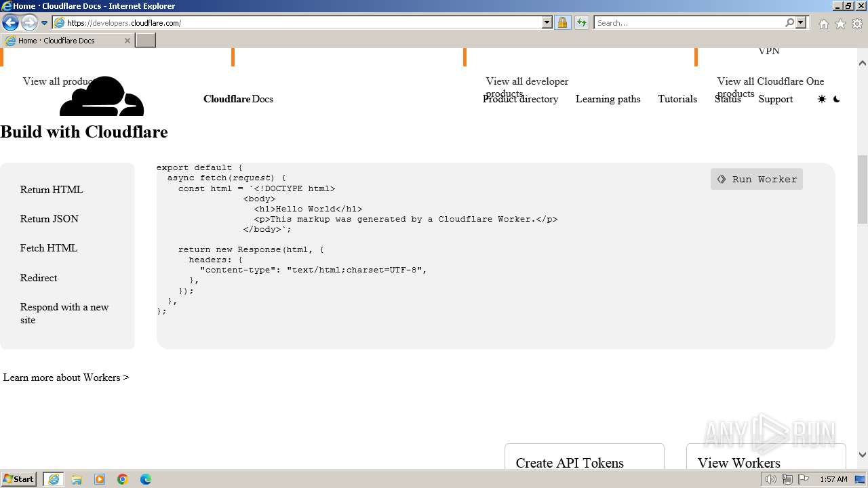Switch to light theme sun icon
Viewport: 868px width, 488px height.
[822, 99]
